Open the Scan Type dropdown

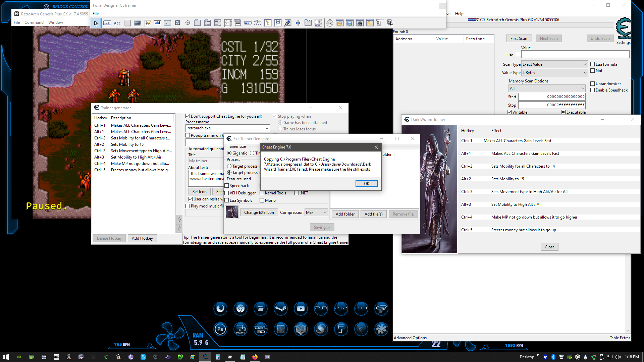point(554,64)
